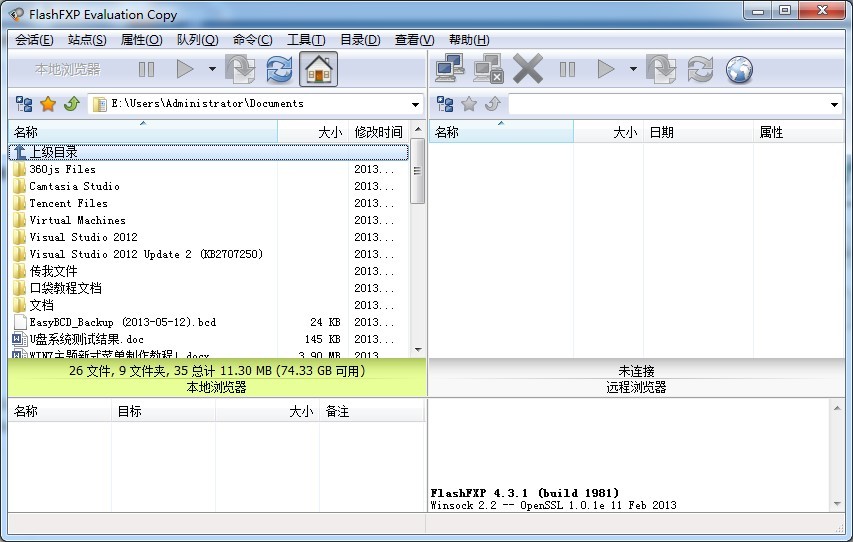853x542 pixels.
Task: Click the 远程浏览器 status label
Action: point(636,387)
